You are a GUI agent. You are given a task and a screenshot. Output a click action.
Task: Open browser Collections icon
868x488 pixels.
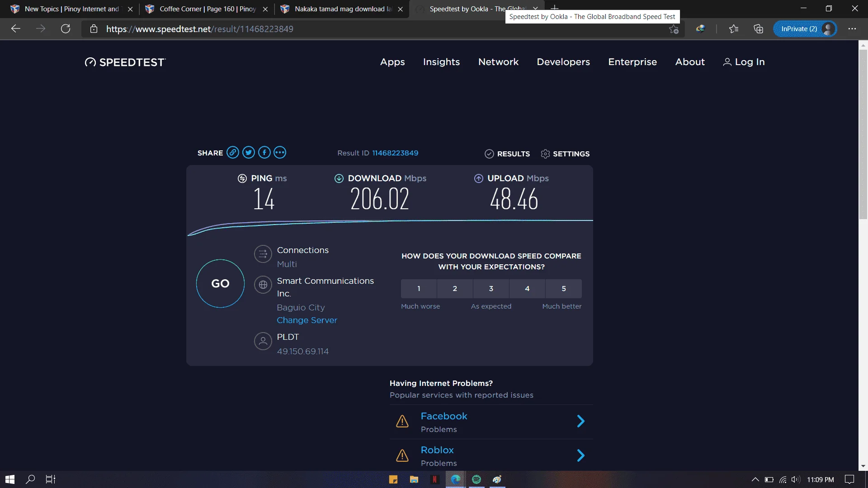click(x=759, y=29)
